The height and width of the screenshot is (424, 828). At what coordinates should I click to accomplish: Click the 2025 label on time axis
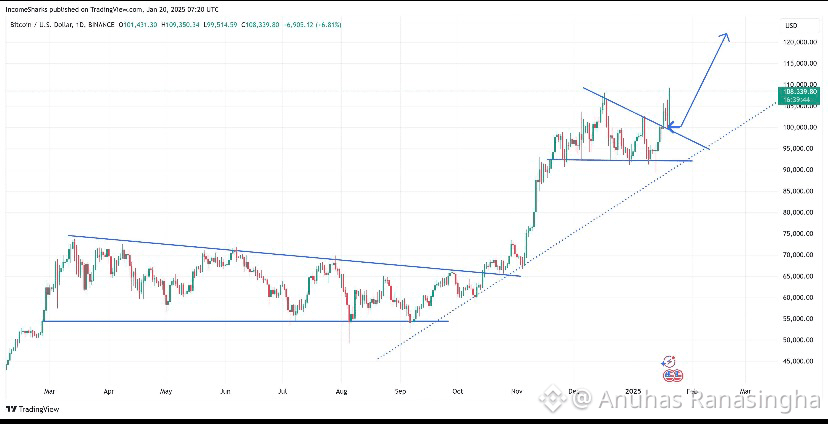click(632, 392)
